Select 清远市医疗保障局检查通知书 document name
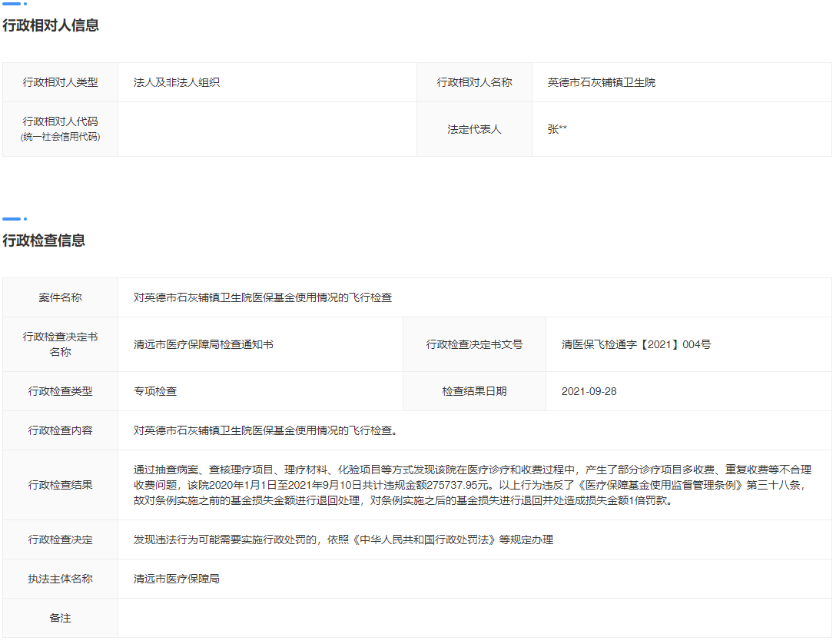 click(204, 344)
